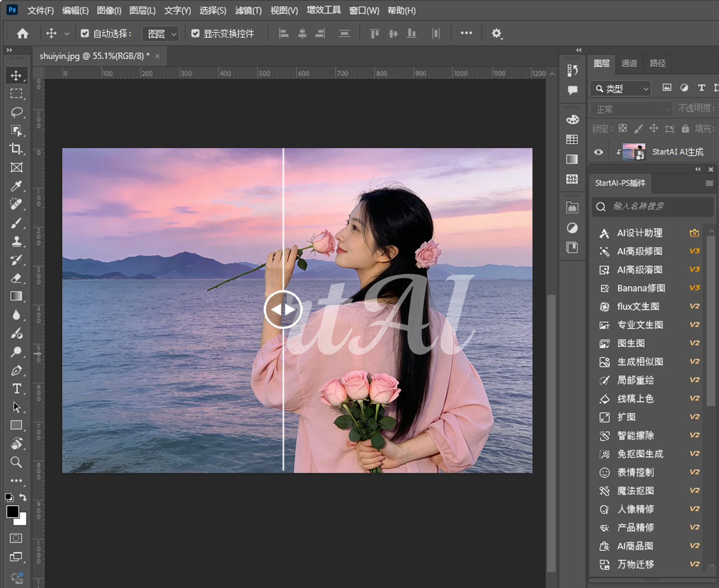The height and width of the screenshot is (588, 719).
Task: Select the Pen tool
Action: [16, 370]
